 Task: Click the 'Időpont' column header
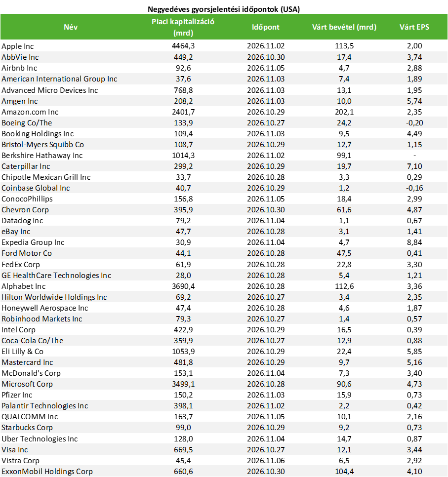click(266, 27)
